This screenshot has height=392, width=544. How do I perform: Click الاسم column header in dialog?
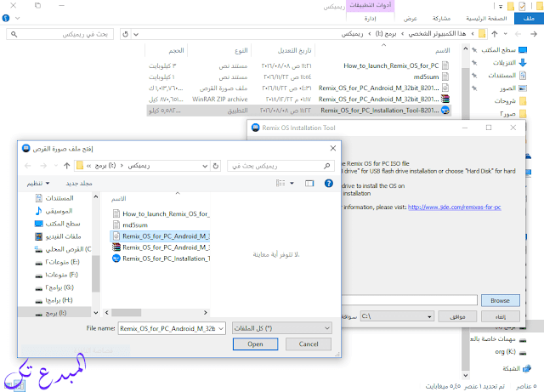(x=119, y=199)
